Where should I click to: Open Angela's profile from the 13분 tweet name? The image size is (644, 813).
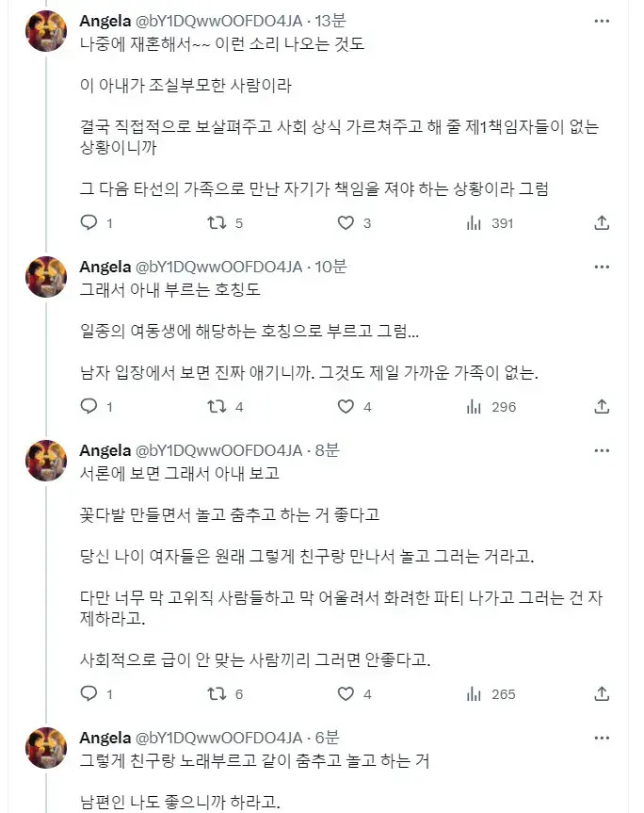pos(105,20)
